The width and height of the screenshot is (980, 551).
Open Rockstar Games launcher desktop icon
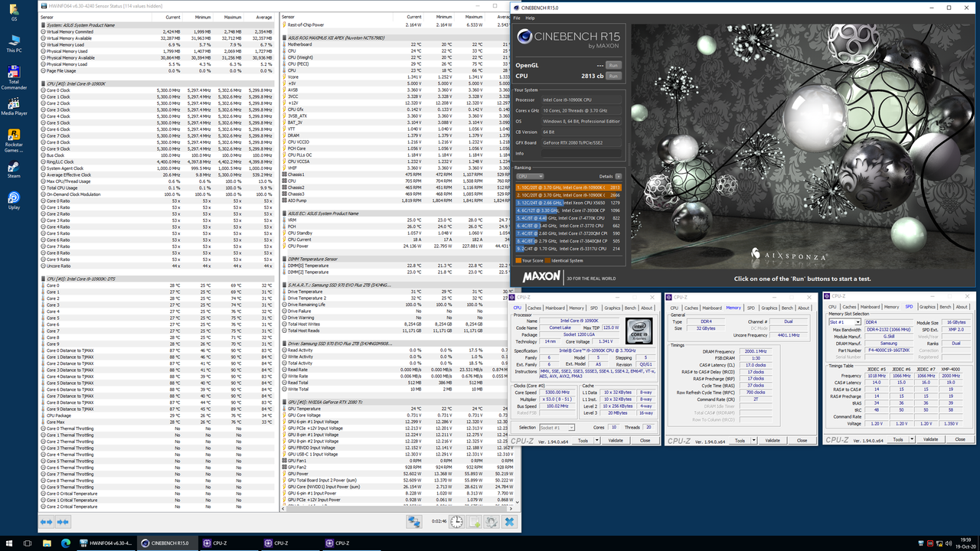point(14,140)
